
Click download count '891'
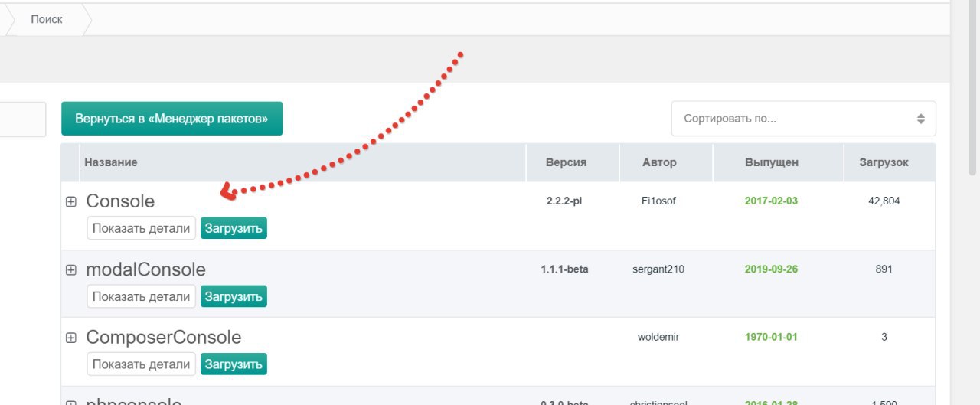[x=884, y=269]
